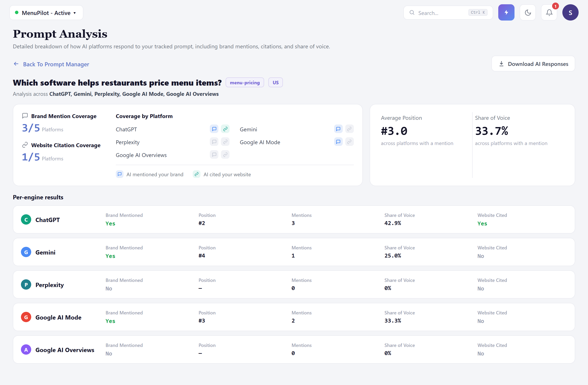The height and width of the screenshot is (385, 588).
Task: Click Download AI Responses button
Action: pyautogui.click(x=533, y=64)
